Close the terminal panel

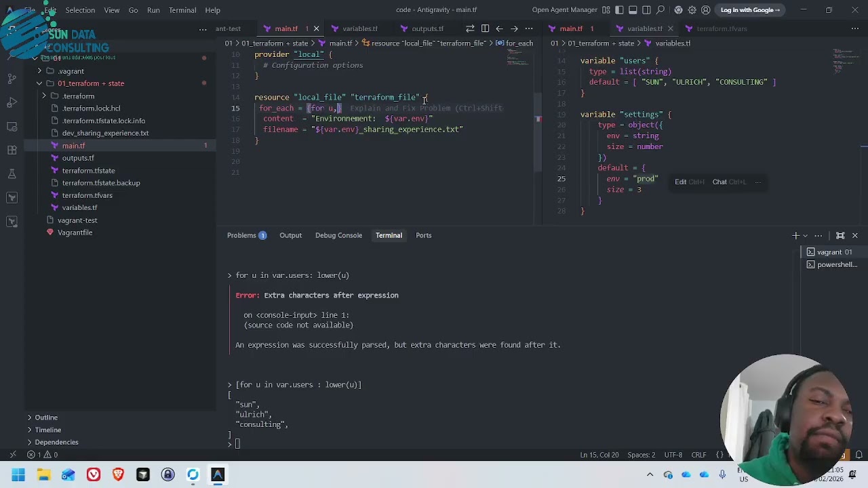[854, 236]
